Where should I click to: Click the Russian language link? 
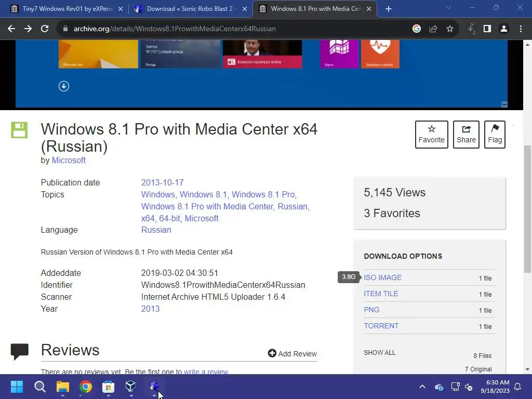point(156,230)
